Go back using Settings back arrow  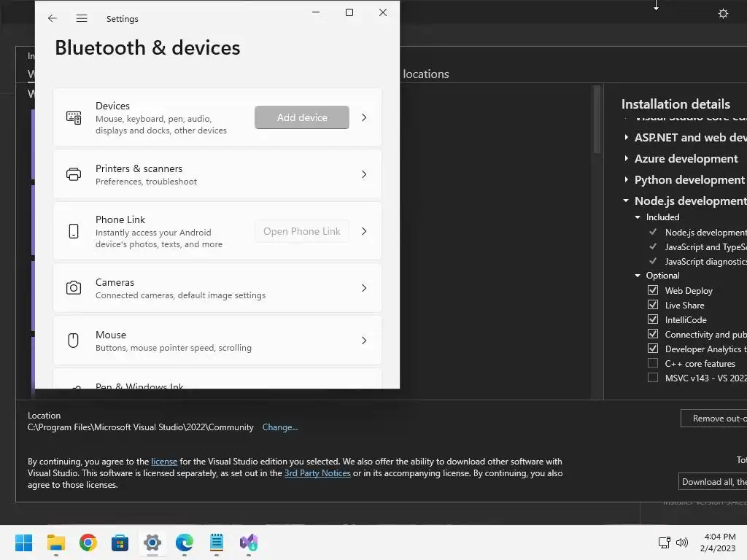[x=52, y=18]
